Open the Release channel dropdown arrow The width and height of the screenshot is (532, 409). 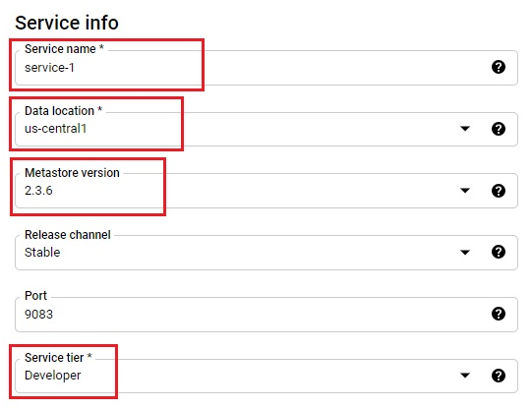465,252
